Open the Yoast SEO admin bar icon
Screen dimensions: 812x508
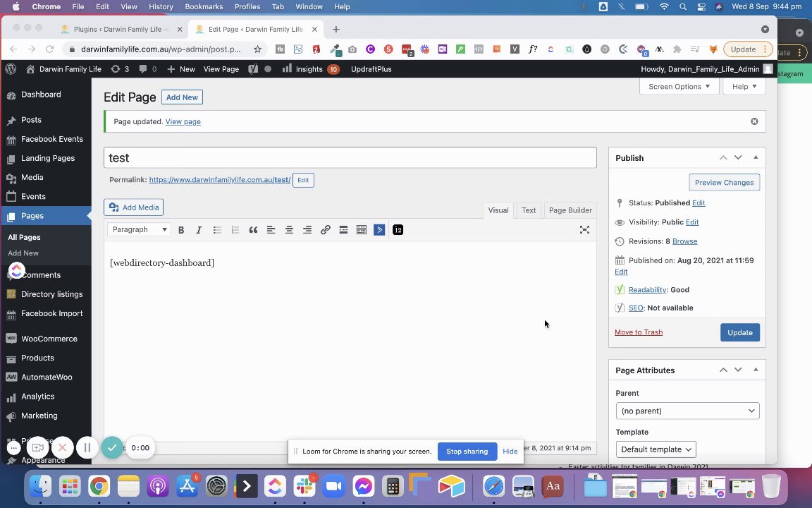pos(253,69)
